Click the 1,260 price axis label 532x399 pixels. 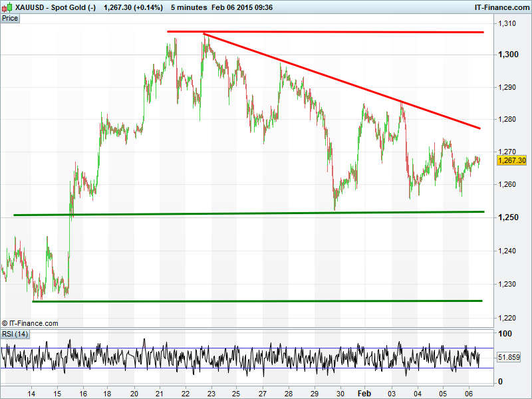click(507, 184)
